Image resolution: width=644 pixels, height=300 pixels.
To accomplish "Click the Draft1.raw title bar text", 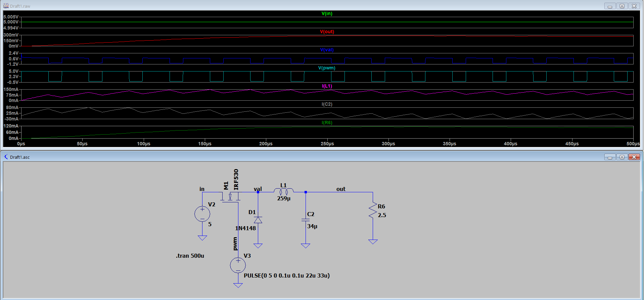I will pos(20,6).
